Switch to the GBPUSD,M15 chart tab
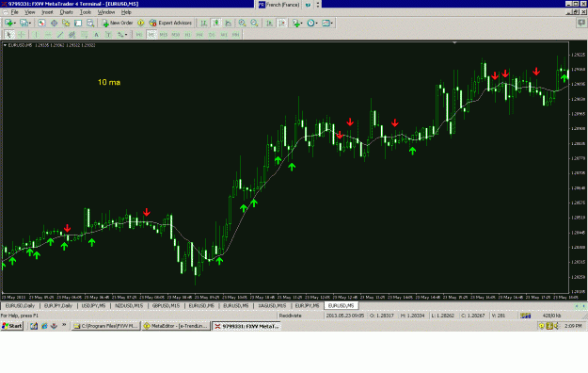Screen dimensions: 588x373 point(166,306)
